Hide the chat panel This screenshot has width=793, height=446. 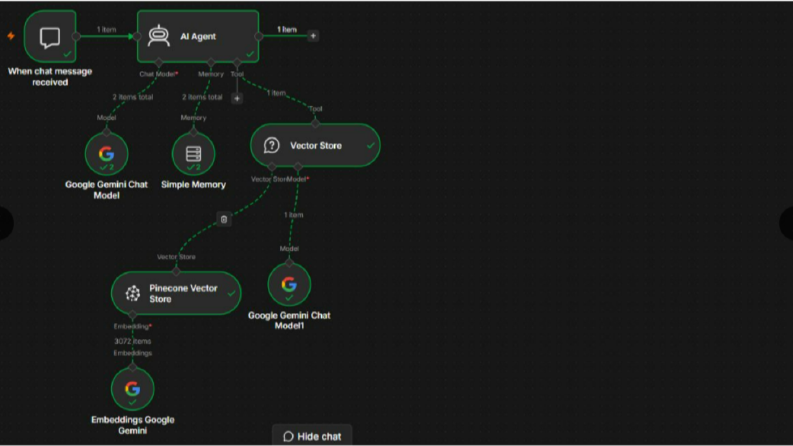point(312,436)
